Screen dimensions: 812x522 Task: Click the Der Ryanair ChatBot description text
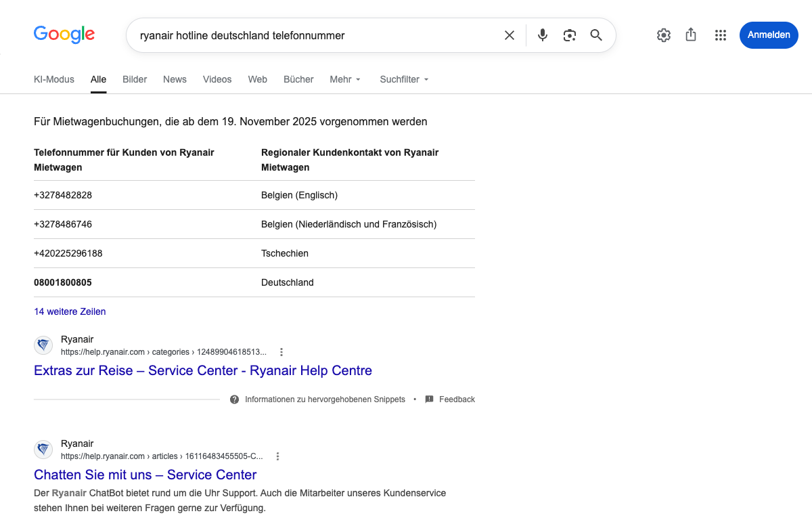tap(240, 500)
